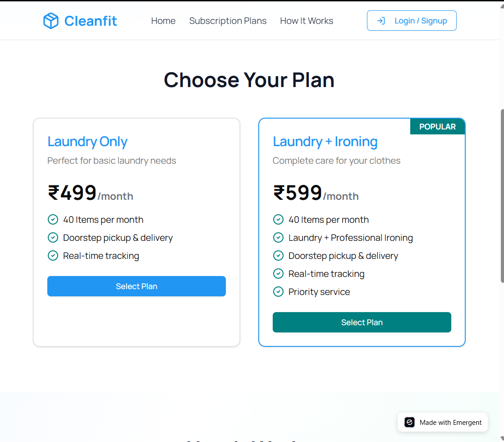This screenshot has width=504, height=442.
Task: Click the POPULAR badge on Laundry + Ironing
Action: pyautogui.click(x=437, y=127)
